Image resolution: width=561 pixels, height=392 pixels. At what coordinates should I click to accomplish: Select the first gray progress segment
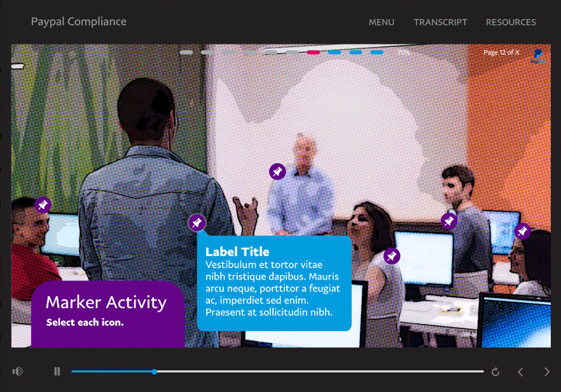point(186,52)
